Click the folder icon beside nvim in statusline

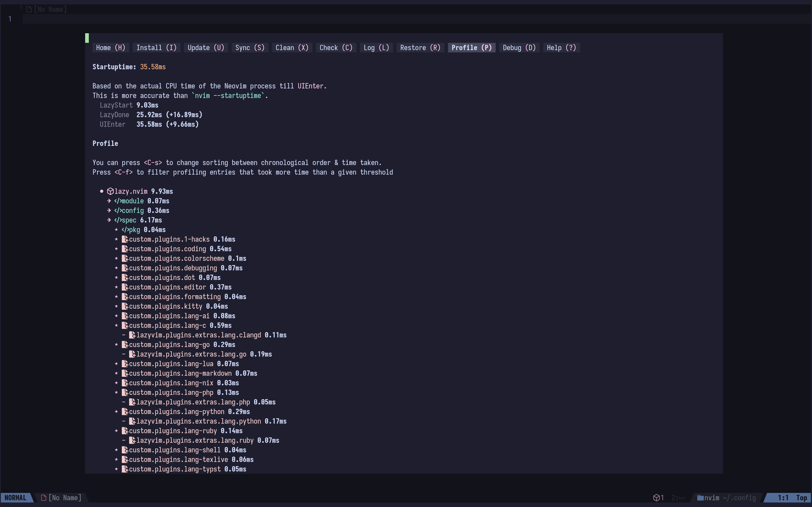click(700, 498)
